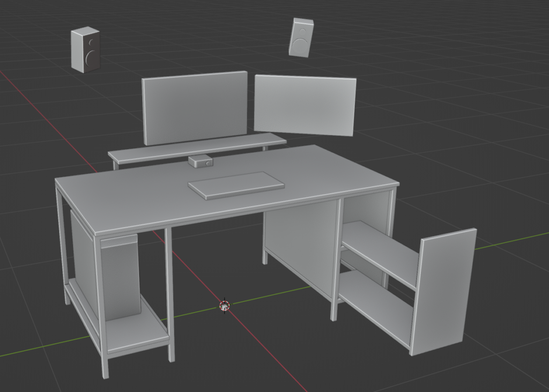
Task: Click the 3D cursor at the world origin
Action: [224, 306]
